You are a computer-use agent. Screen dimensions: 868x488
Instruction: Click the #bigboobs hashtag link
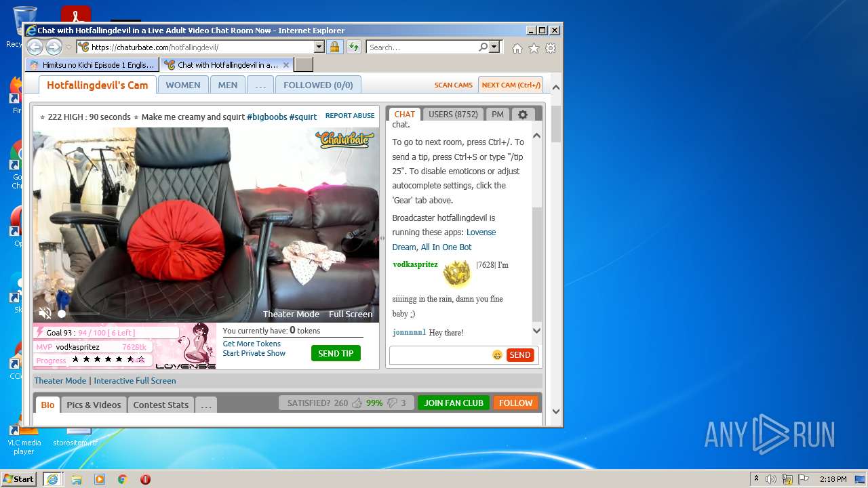coord(267,117)
